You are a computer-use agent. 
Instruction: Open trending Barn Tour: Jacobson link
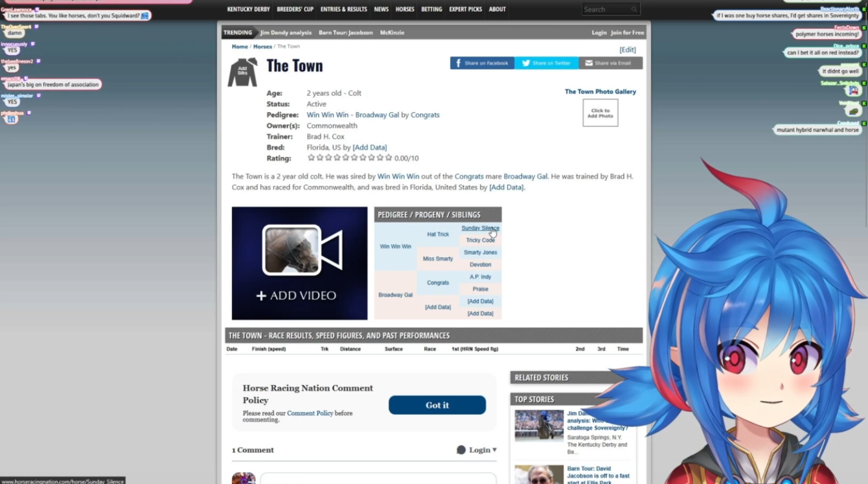[x=345, y=32]
